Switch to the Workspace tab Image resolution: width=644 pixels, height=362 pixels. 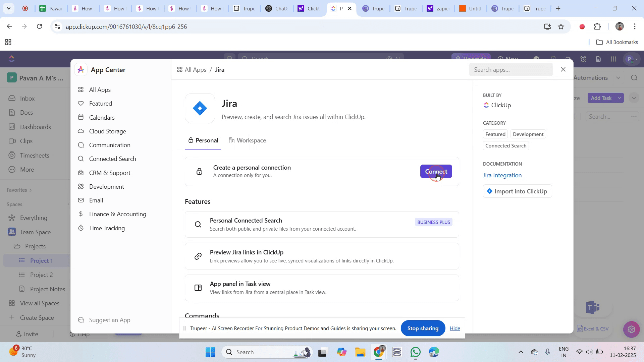pos(248,140)
